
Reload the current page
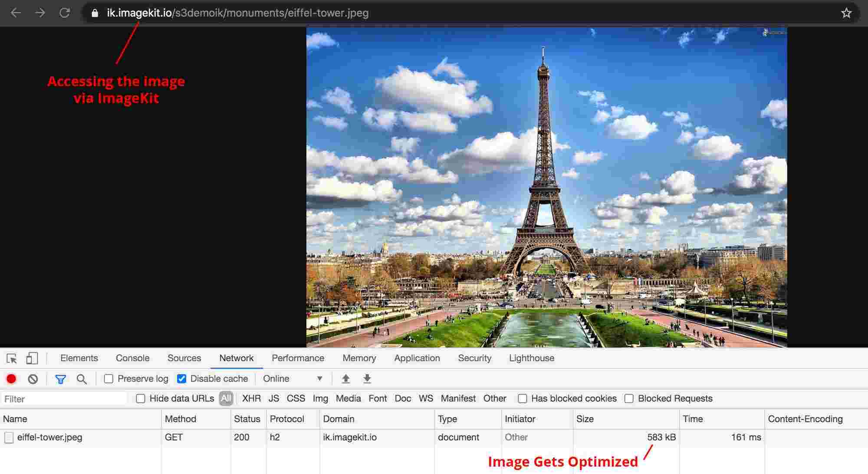(65, 13)
